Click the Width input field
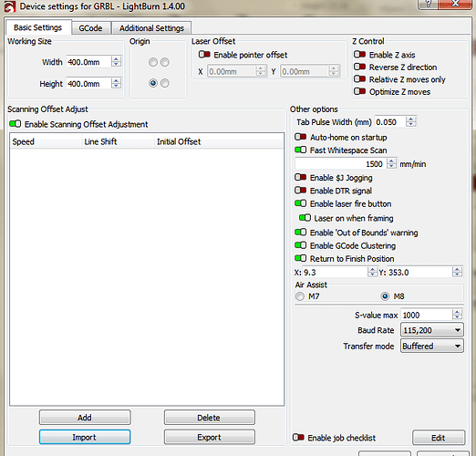Viewport: 476px width, 456px height. pyautogui.click(x=88, y=62)
